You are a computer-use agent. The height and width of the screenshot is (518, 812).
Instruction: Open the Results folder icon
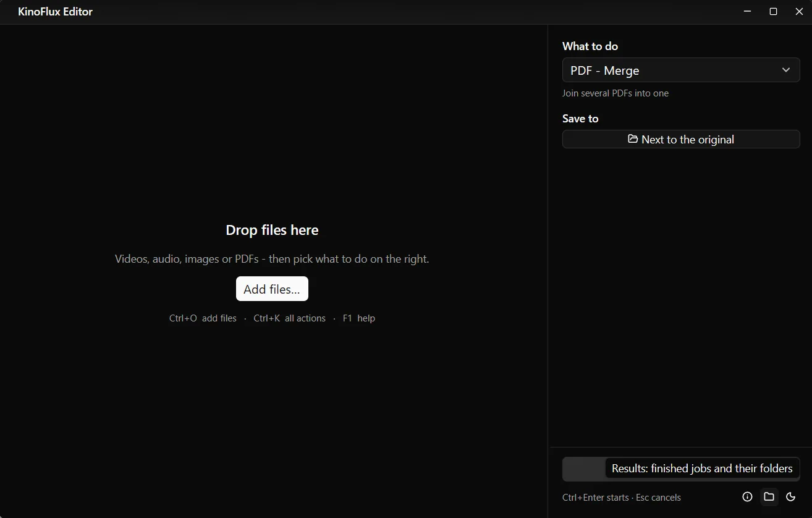pos(769,497)
